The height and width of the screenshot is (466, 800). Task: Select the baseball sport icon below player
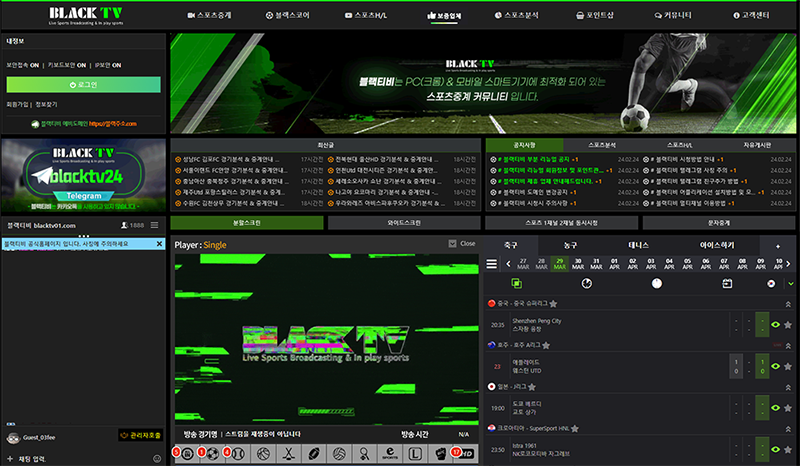click(x=238, y=453)
